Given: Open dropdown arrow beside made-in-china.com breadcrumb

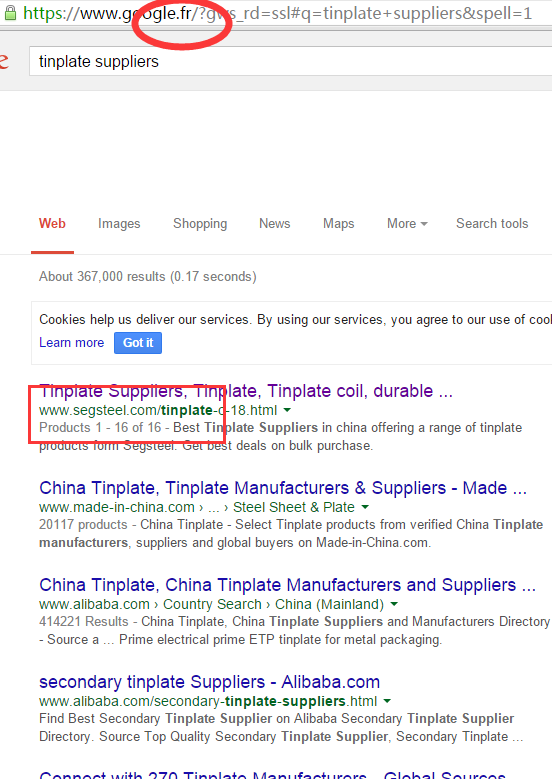Looking at the screenshot, I should click(x=365, y=507).
